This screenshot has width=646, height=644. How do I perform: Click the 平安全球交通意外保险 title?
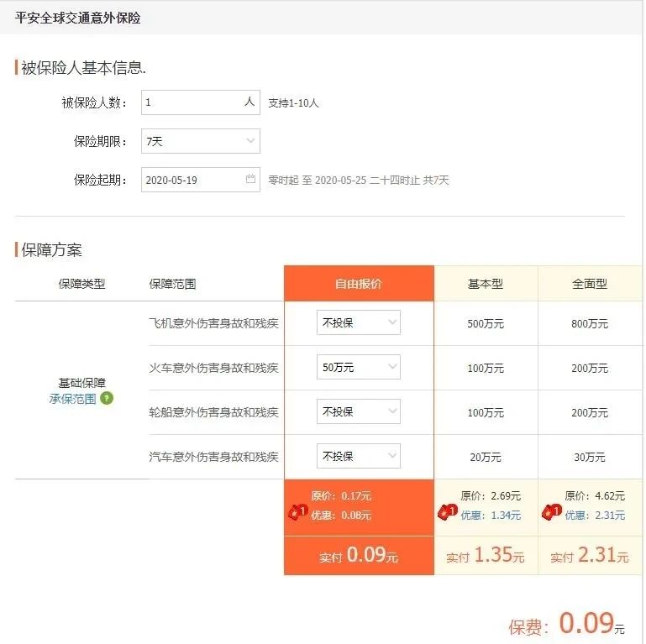(x=78, y=18)
